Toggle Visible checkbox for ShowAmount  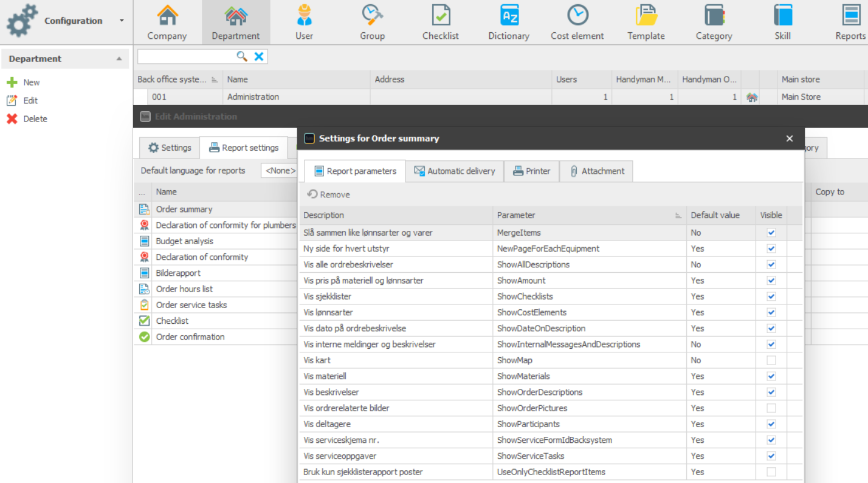pyautogui.click(x=771, y=281)
